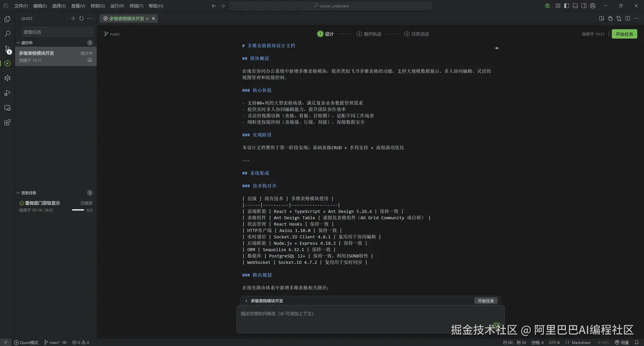Go back with the left arrow
Screen dimensions: 644x346
coord(214,6)
